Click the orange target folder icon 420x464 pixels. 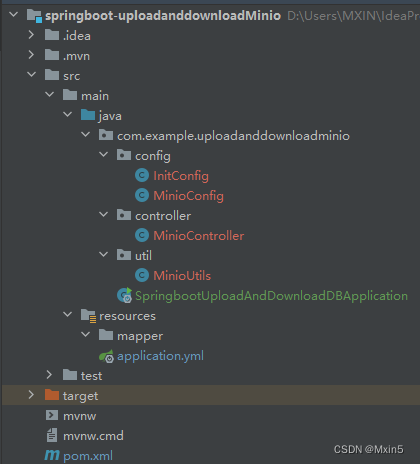(52, 395)
